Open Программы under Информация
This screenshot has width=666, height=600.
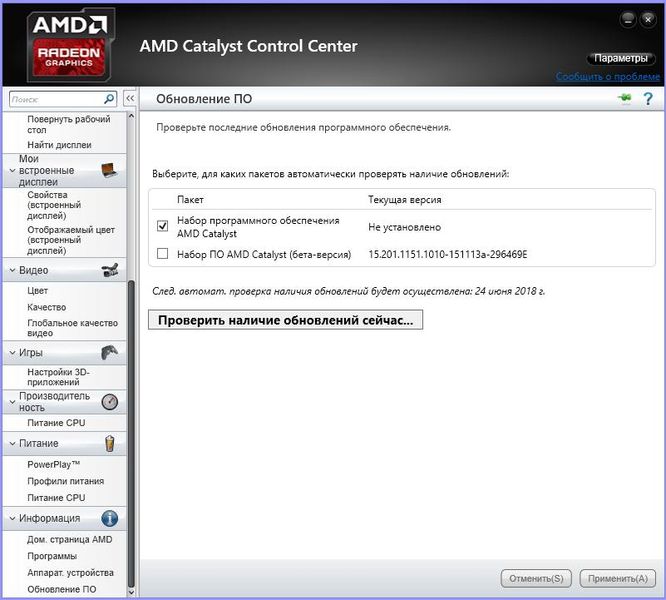[52, 556]
